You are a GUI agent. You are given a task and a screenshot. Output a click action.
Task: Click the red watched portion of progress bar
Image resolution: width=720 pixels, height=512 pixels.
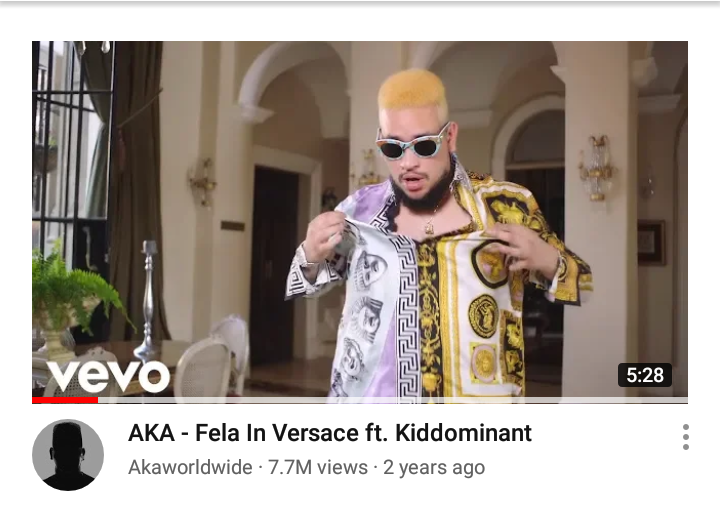pos(65,400)
